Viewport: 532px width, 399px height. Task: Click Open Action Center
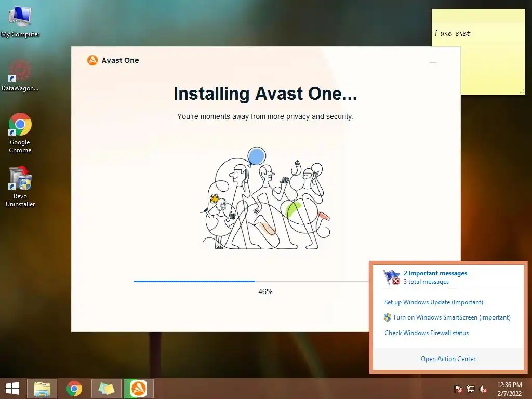pyautogui.click(x=448, y=359)
